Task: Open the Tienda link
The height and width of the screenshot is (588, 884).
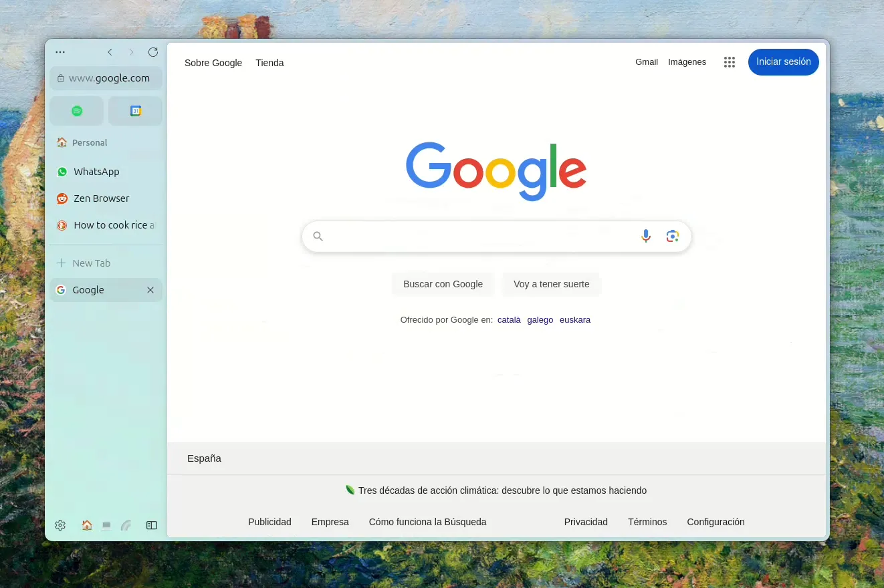Action: 269,63
